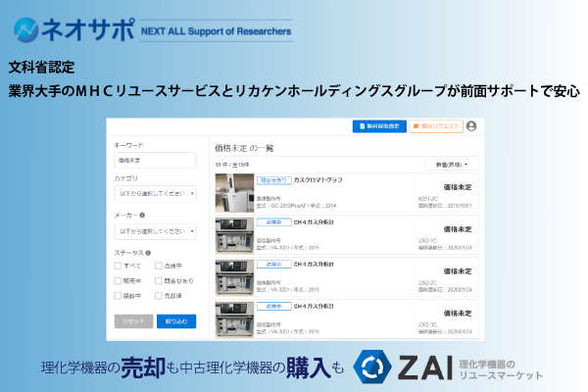This screenshot has height=392, width=588.
Task: Click the 点検中 badge in J262-1C row
Action: click(274, 222)
